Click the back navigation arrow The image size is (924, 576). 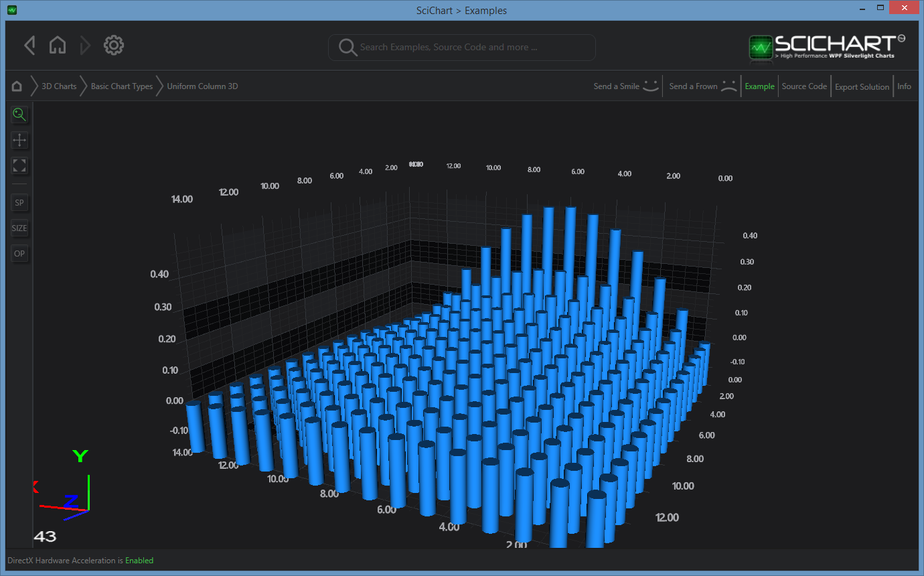point(29,46)
